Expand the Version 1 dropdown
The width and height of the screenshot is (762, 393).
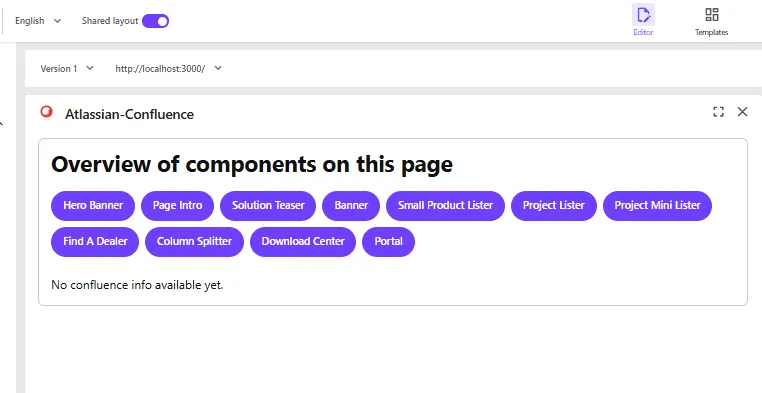point(67,68)
